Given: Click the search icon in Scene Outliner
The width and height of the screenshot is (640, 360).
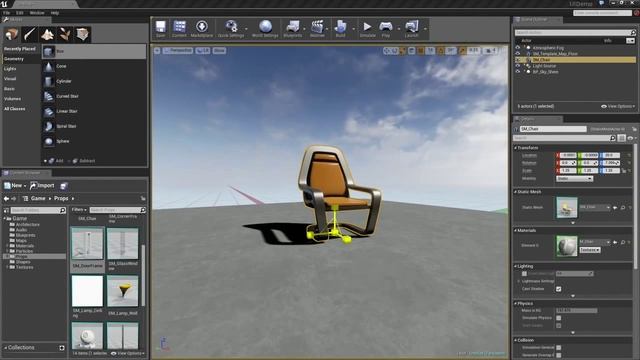Looking at the screenshot, I should click(x=633, y=32).
